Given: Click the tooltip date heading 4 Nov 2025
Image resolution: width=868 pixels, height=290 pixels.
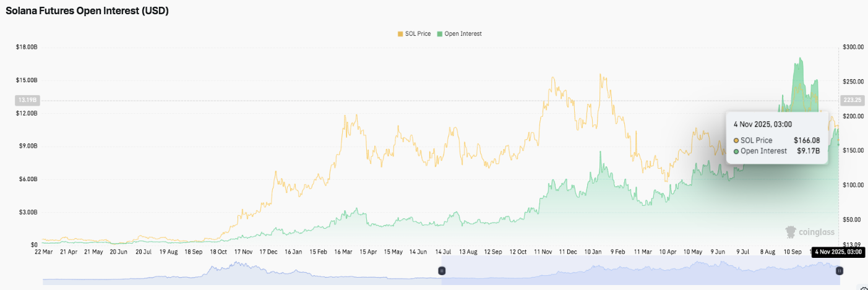Looking at the screenshot, I should coord(762,124).
